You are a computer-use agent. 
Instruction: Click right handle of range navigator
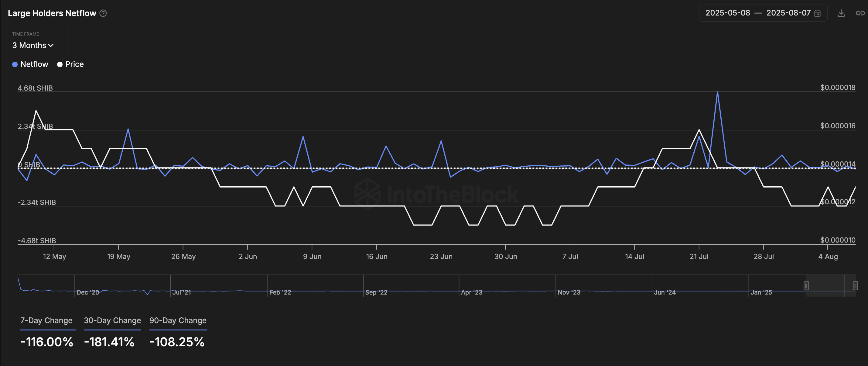pyautogui.click(x=855, y=286)
